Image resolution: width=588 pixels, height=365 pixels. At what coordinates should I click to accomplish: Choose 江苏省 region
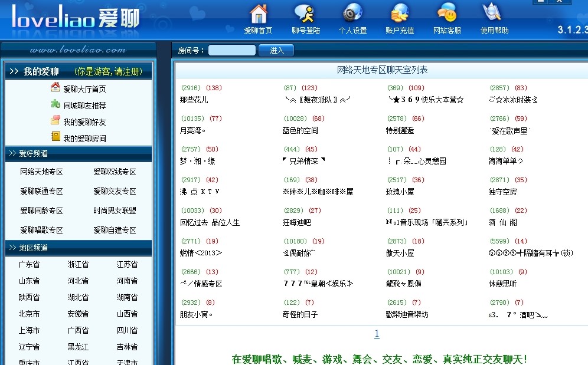click(x=127, y=265)
